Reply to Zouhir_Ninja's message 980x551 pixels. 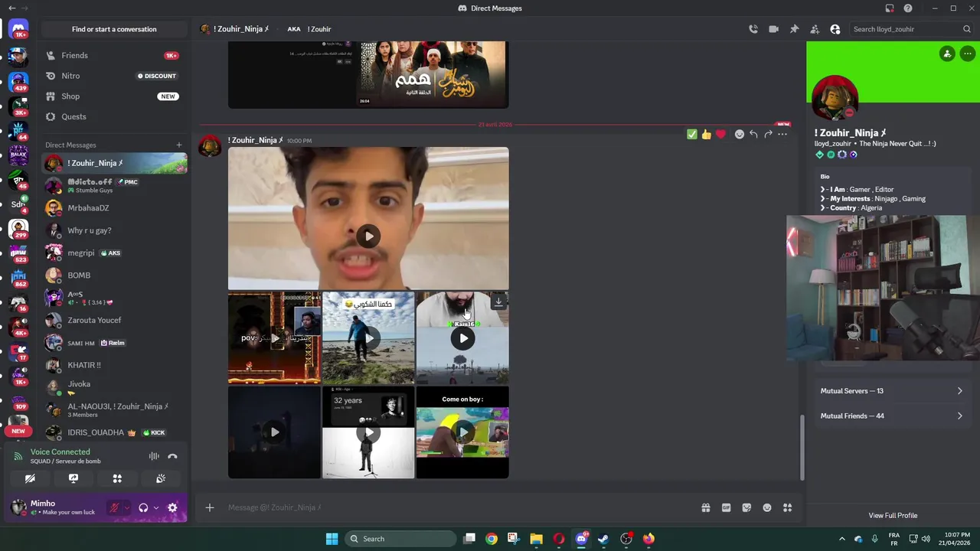click(753, 134)
